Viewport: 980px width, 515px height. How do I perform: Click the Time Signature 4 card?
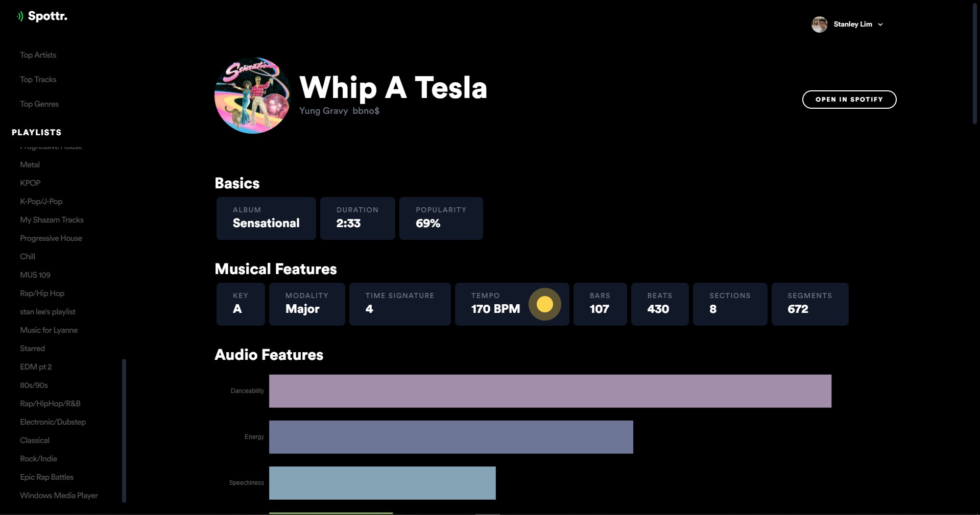point(400,304)
